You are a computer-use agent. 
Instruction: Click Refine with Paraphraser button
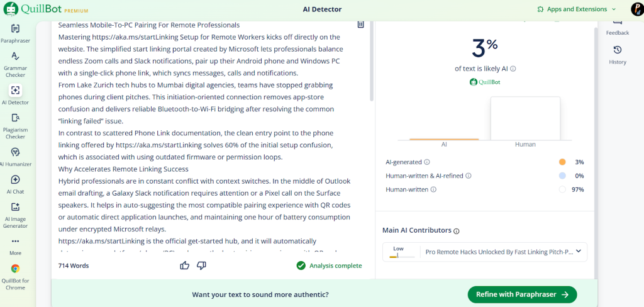click(521, 294)
